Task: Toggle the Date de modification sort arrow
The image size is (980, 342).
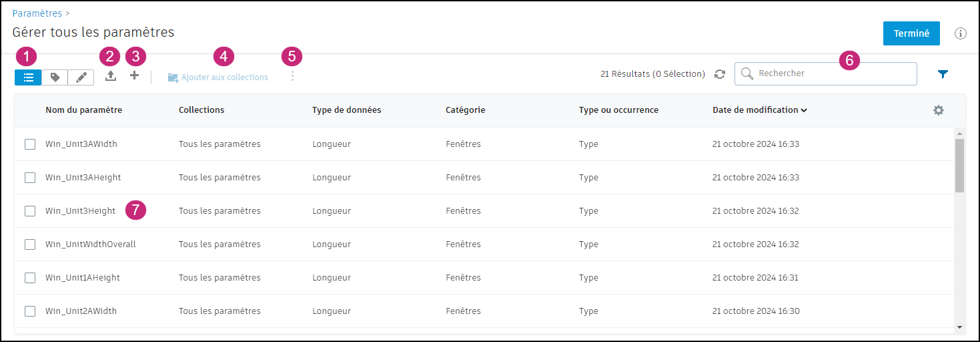Action: click(x=804, y=110)
